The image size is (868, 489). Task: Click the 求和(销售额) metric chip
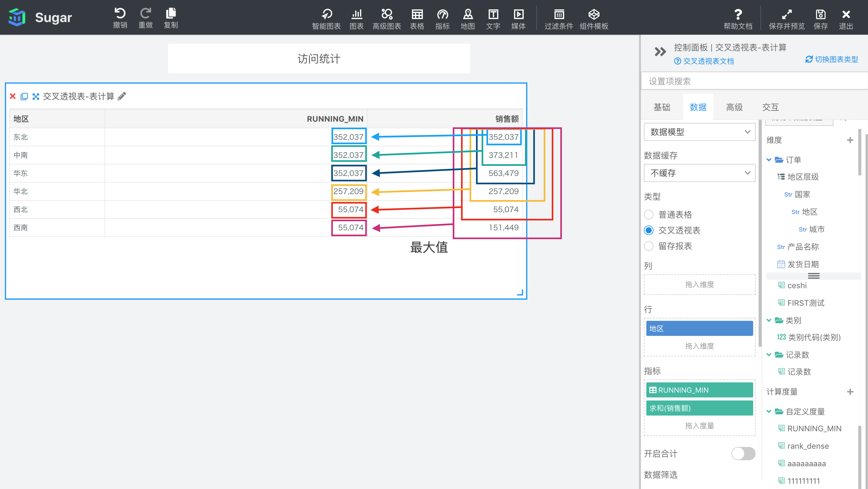point(699,408)
